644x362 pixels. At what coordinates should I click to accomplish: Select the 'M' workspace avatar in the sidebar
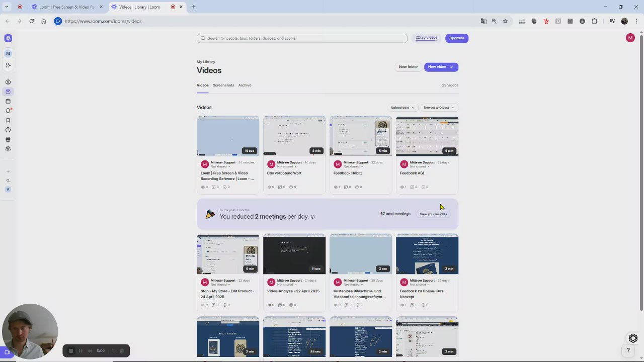[x=8, y=53]
